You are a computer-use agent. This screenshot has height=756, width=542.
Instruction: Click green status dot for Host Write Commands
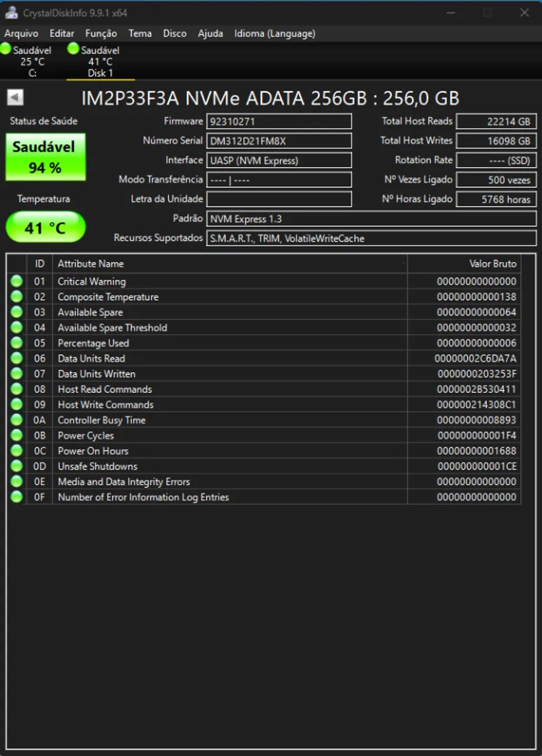(x=17, y=404)
